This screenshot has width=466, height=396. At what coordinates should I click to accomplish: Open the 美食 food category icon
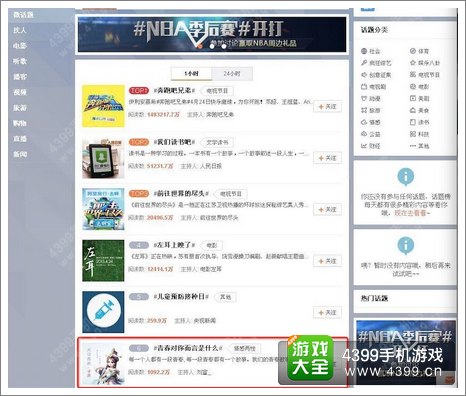pyautogui.click(x=413, y=110)
